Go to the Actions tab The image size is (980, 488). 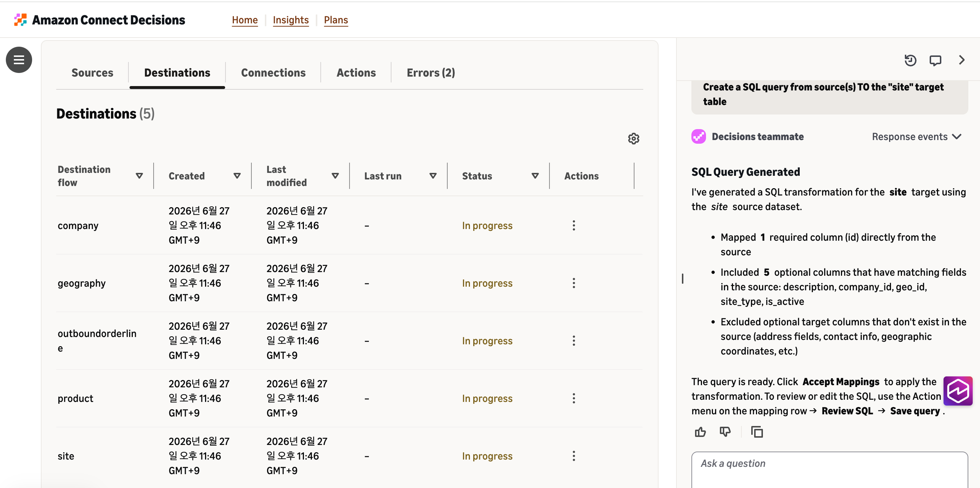tap(356, 73)
